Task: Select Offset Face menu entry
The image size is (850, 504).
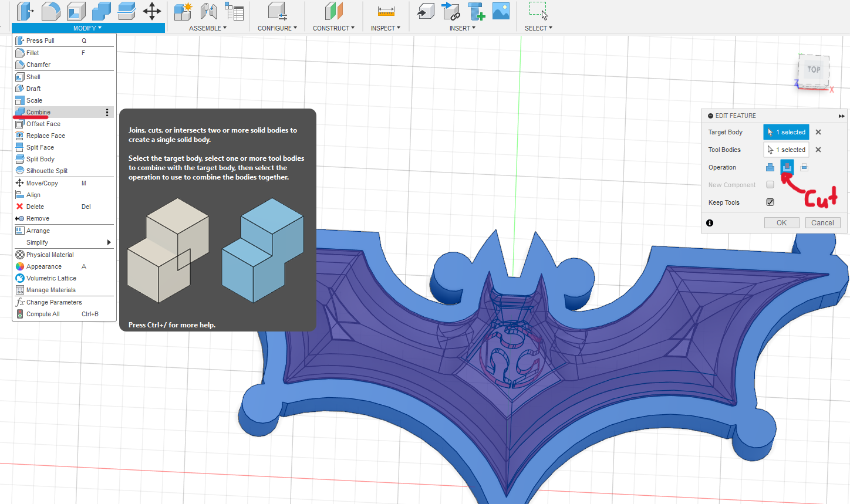Action: click(x=64, y=124)
